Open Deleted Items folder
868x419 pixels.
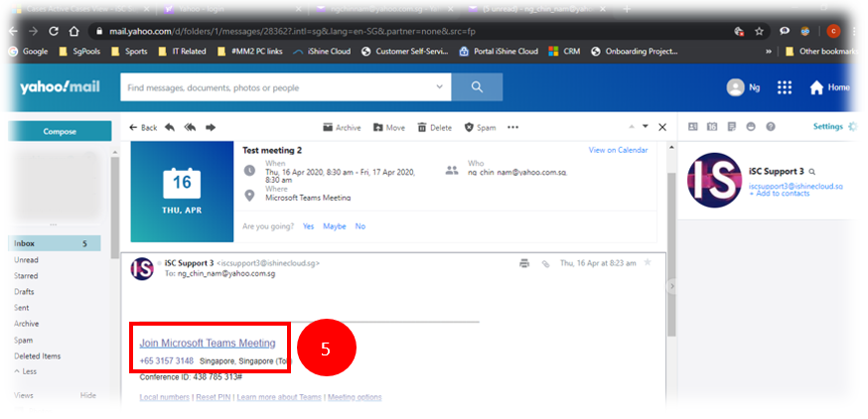(x=37, y=355)
